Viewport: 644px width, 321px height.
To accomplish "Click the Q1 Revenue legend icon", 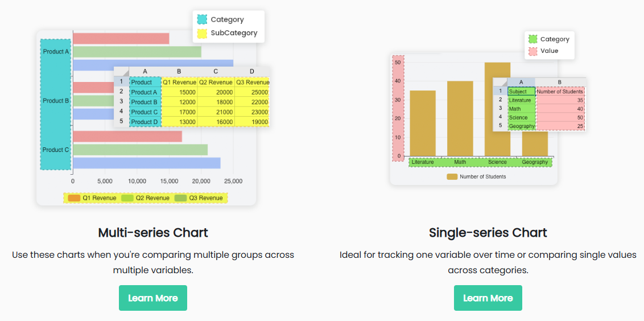I will pos(74,198).
